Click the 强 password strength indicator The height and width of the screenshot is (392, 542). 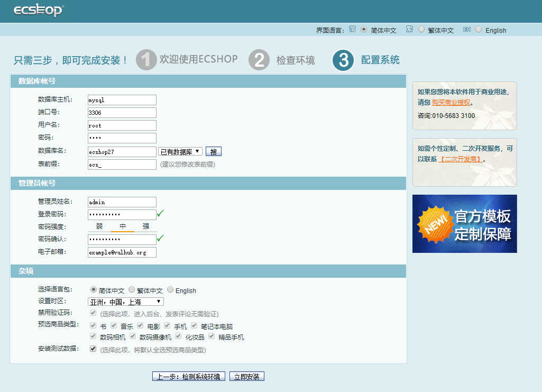[x=146, y=226]
